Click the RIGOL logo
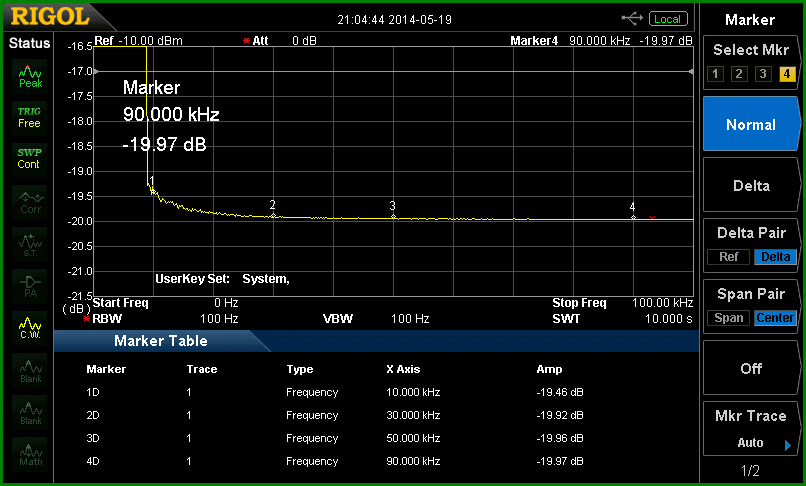The height and width of the screenshot is (486, 806). 50,17
